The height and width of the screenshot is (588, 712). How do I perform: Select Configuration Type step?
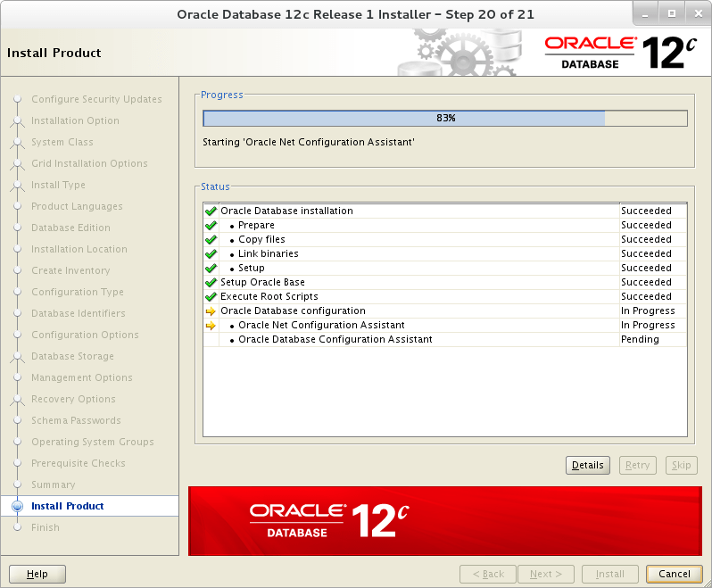[x=78, y=292]
